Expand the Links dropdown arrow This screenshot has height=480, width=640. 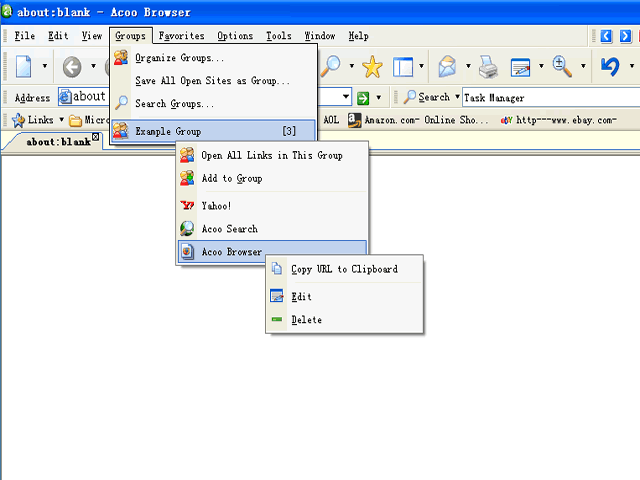(61, 120)
